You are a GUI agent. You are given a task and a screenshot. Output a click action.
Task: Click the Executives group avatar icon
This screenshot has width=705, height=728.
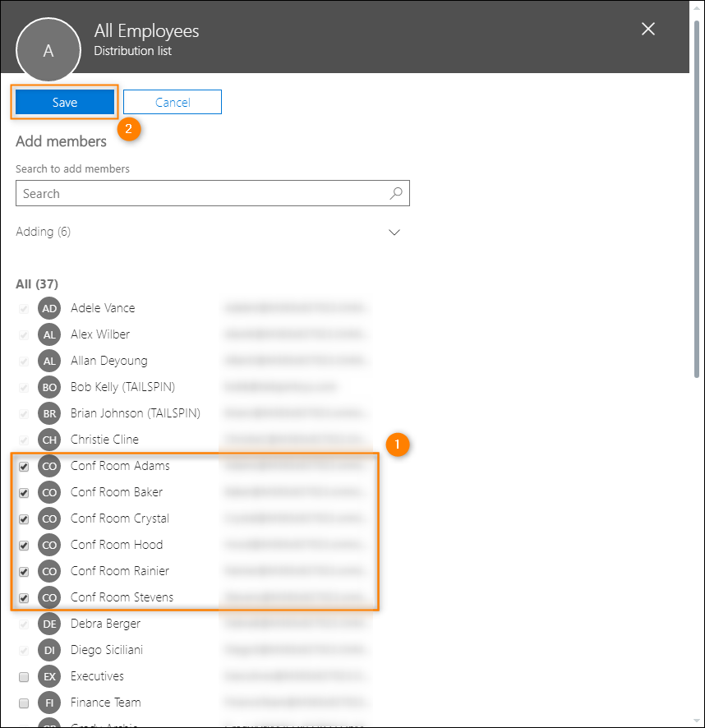click(x=48, y=676)
